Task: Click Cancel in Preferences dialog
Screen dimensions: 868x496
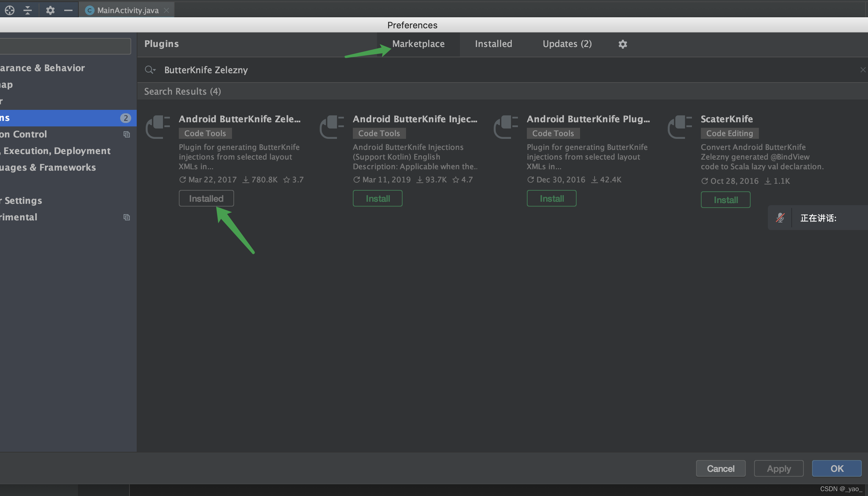Action: click(721, 468)
